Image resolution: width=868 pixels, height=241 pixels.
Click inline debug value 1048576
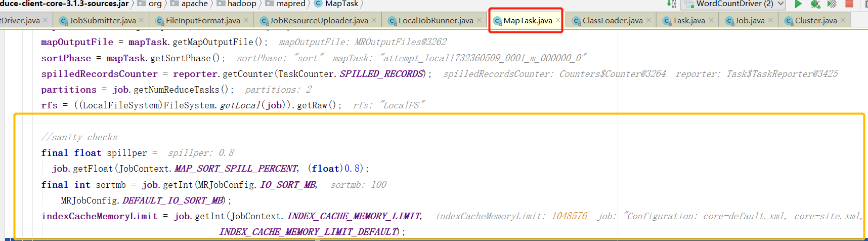pyautogui.click(x=569, y=216)
